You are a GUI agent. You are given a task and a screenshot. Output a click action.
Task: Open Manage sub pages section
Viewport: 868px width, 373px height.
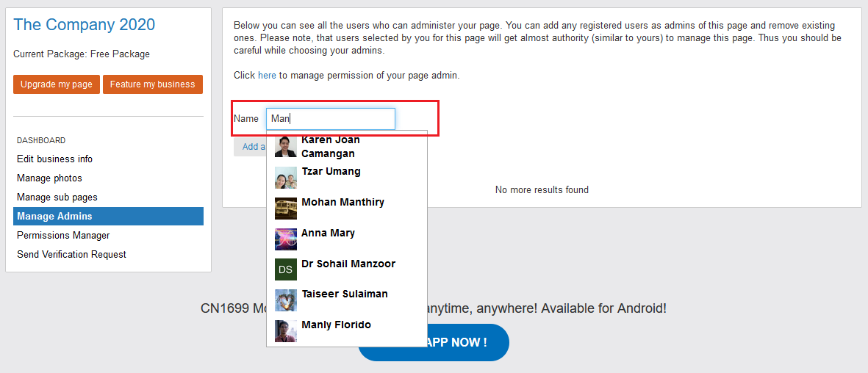(x=57, y=197)
